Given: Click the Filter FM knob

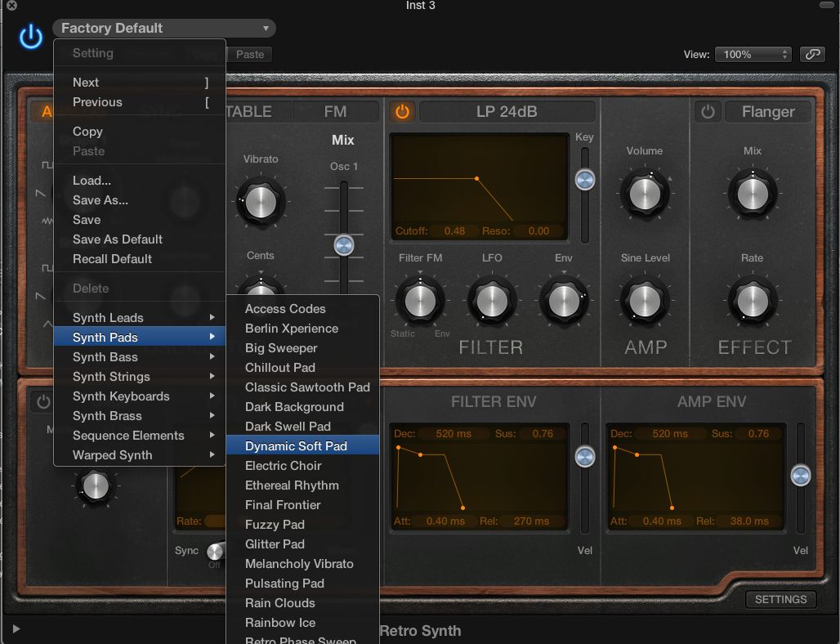Looking at the screenshot, I should click(x=420, y=301).
